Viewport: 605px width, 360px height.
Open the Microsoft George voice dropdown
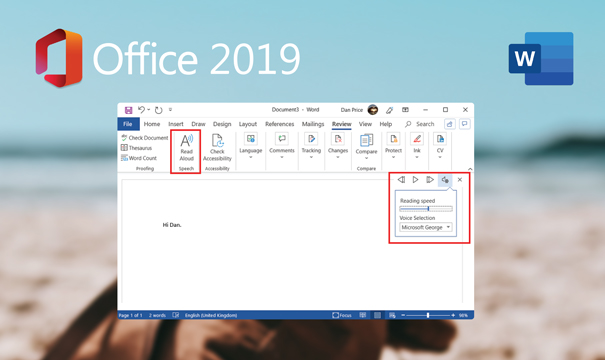coord(426,227)
